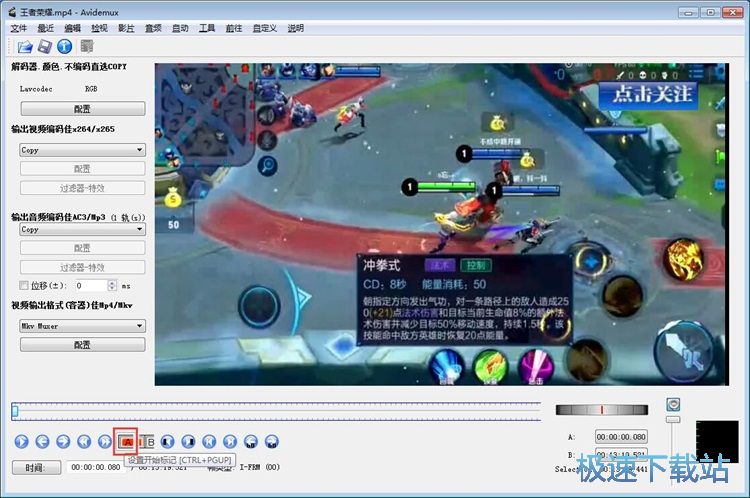Image resolution: width=750 pixels, height=498 pixels.
Task: Click the audio volume speaker icon
Action: [673, 404]
